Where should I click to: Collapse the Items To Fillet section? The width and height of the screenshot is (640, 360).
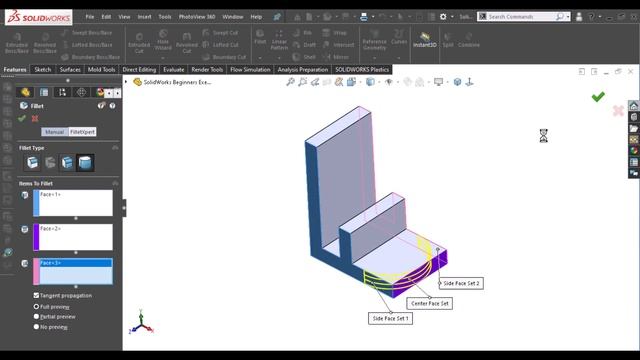coord(115,183)
